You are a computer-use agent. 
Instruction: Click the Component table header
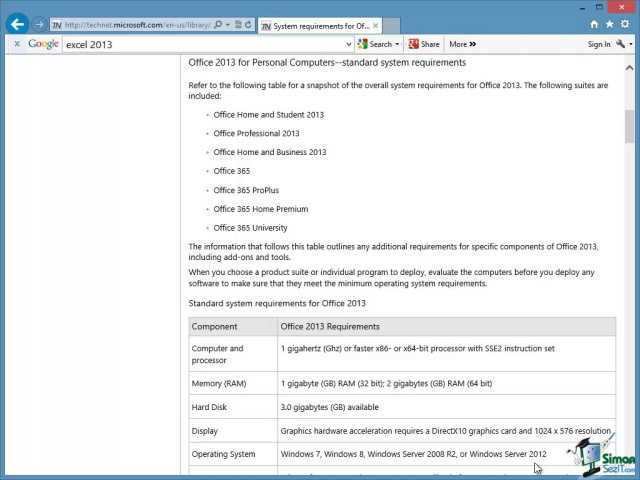coord(233,327)
